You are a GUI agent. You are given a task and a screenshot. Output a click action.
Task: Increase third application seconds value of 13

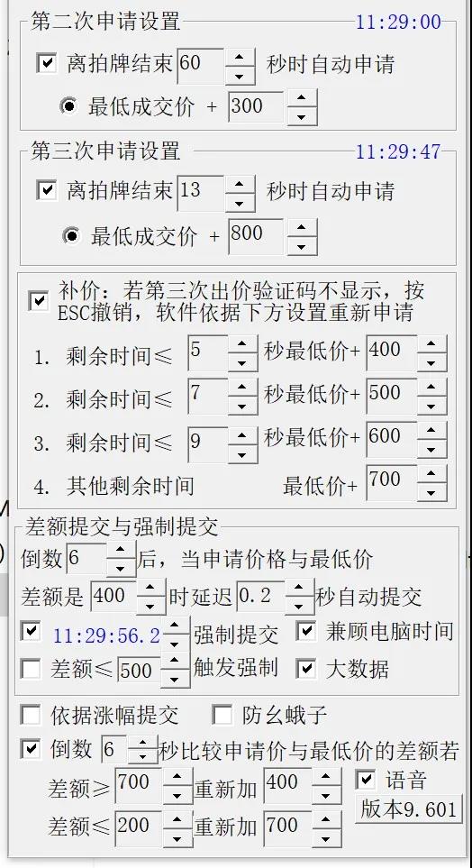click(x=241, y=185)
